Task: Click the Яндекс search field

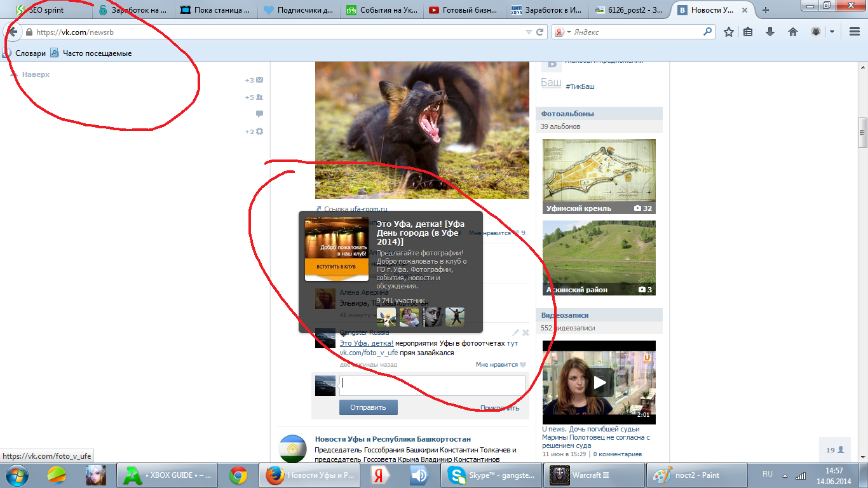Action: pyautogui.click(x=635, y=32)
